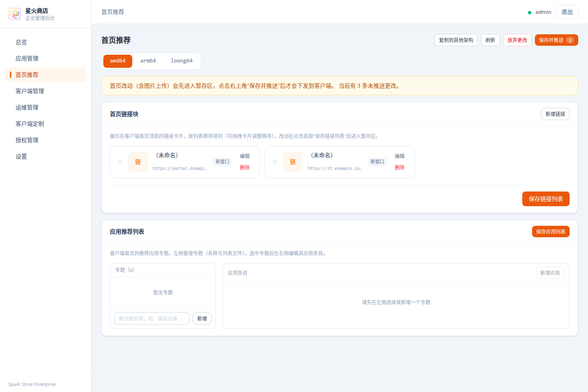Edit the portal.example link card via 编辑

245,156
